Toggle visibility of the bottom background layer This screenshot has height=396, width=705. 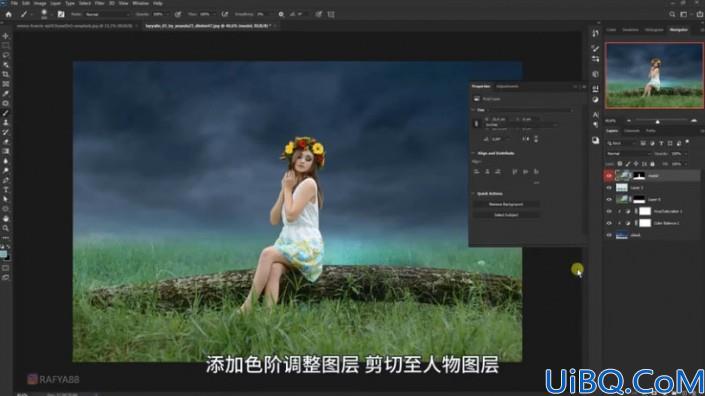coord(609,235)
